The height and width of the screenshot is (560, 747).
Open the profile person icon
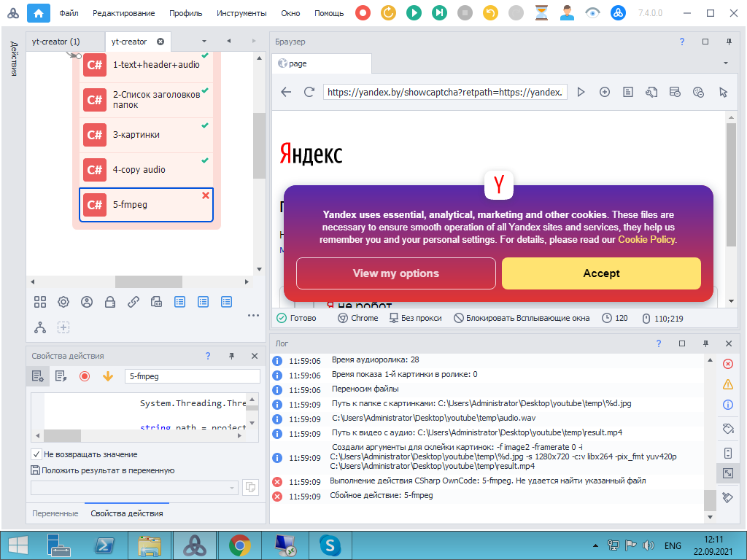567,13
